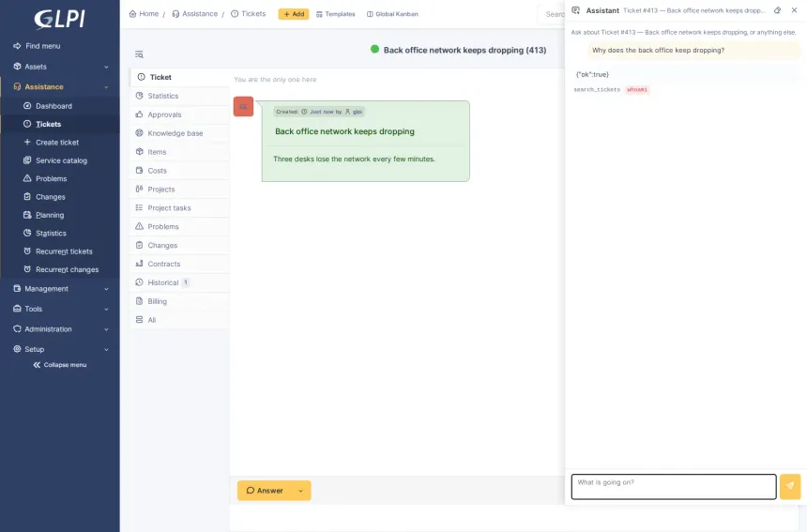
Task: Click the Assistant chat input field
Action: (674, 487)
